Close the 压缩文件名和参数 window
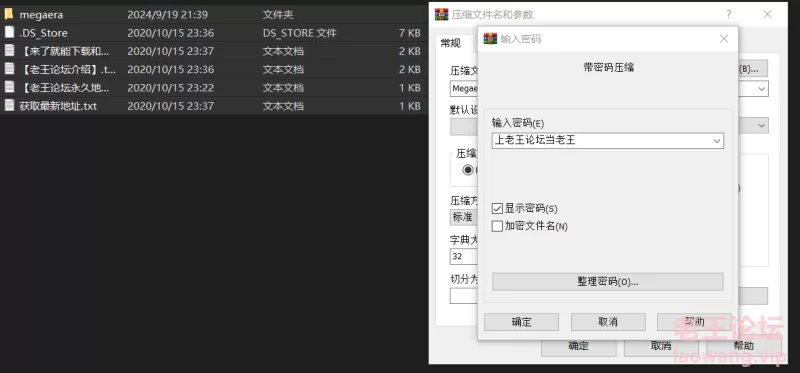Viewport: 800px width, 373px height. click(x=767, y=14)
